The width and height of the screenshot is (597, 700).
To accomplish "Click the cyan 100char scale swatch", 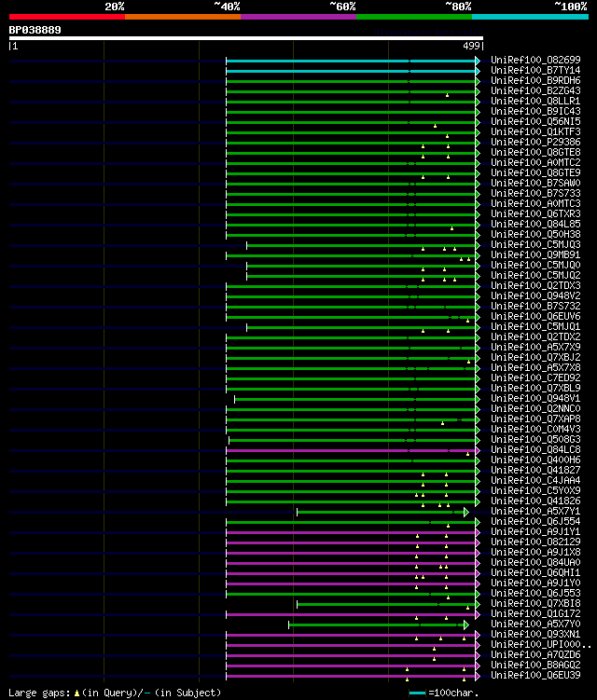I will click(417, 693).
